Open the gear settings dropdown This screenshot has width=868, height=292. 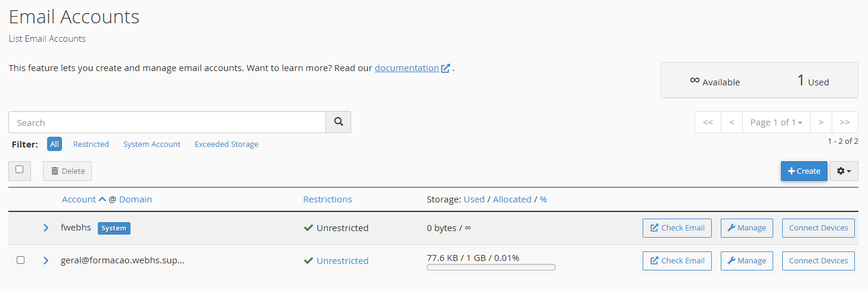tap(844, 171)
